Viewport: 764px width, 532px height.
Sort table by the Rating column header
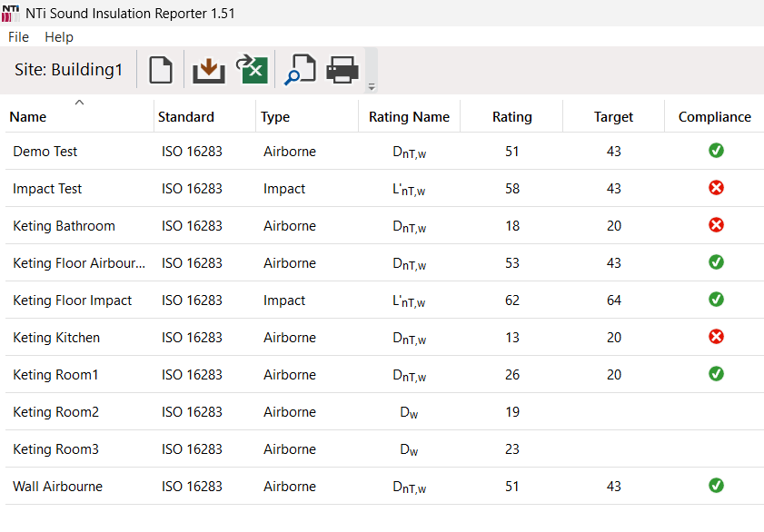click(511, 116)
